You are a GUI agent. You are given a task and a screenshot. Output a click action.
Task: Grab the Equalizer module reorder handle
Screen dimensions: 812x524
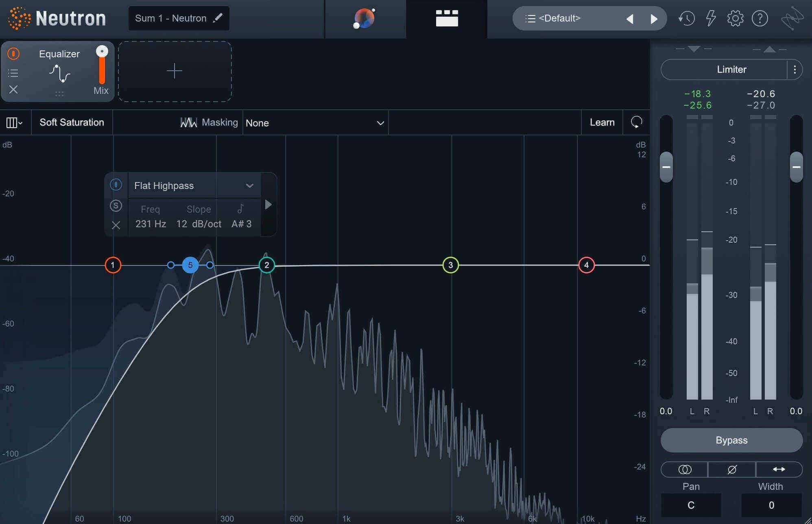[59, 94]
